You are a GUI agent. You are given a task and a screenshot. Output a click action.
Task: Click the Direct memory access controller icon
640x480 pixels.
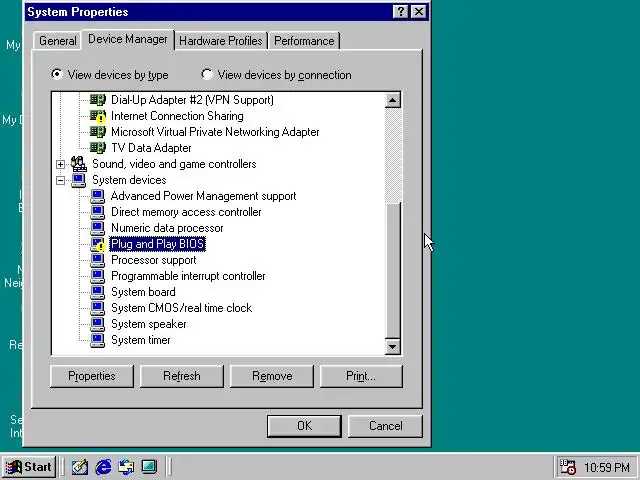[x=98, y=212]
